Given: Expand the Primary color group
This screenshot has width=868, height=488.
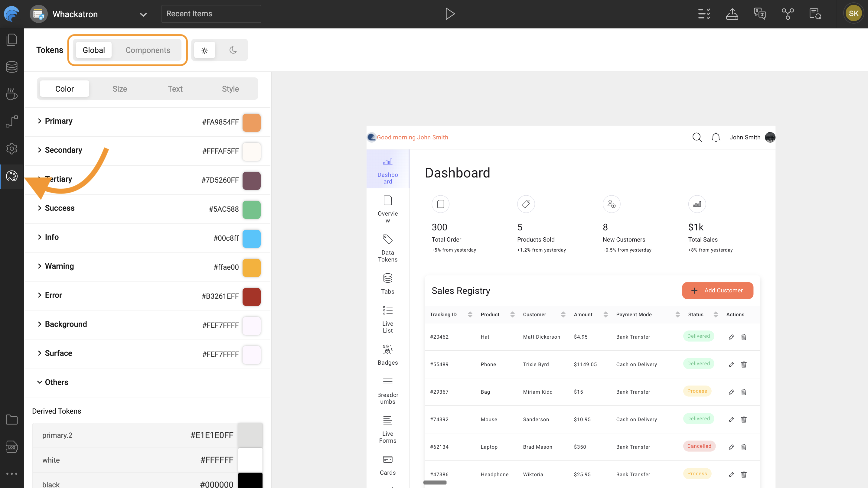Looking at the screenshot, I should tap(40, 121).
